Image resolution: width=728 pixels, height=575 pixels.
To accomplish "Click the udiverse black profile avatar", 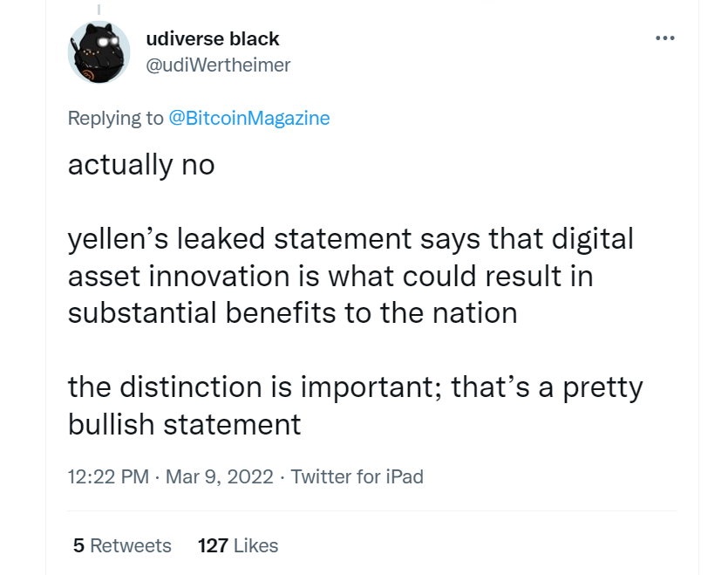I will click(x=99, y=52).
